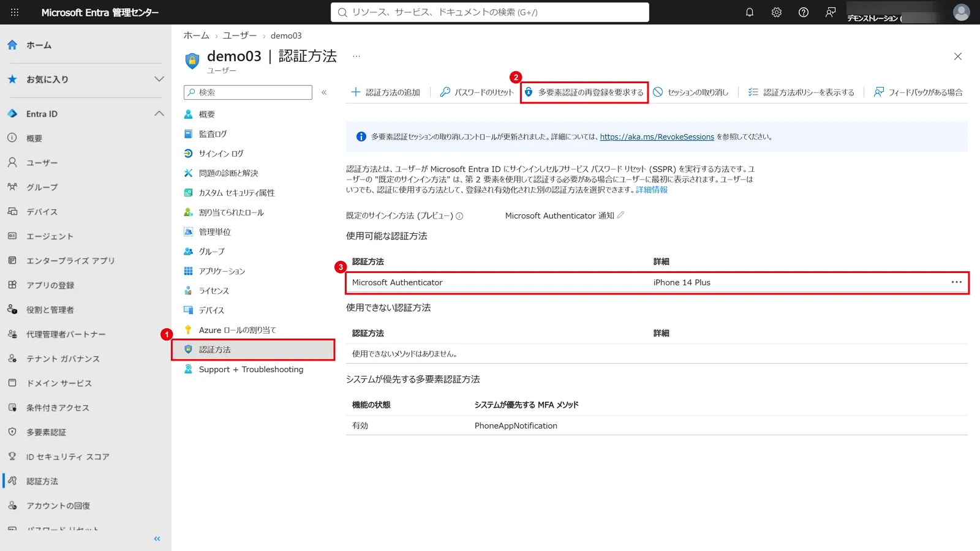Open help question mark icon

coord(804,12)
